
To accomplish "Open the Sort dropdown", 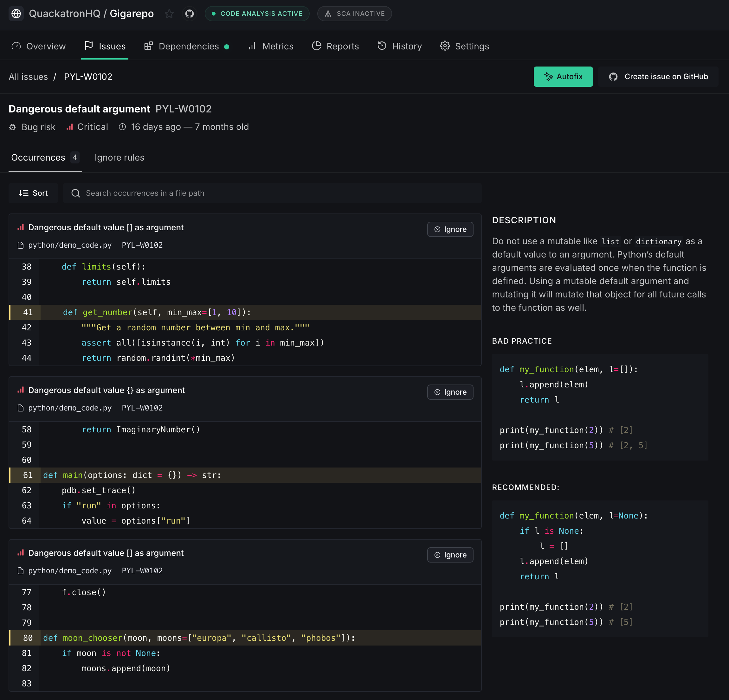I will tap(34, 193).
